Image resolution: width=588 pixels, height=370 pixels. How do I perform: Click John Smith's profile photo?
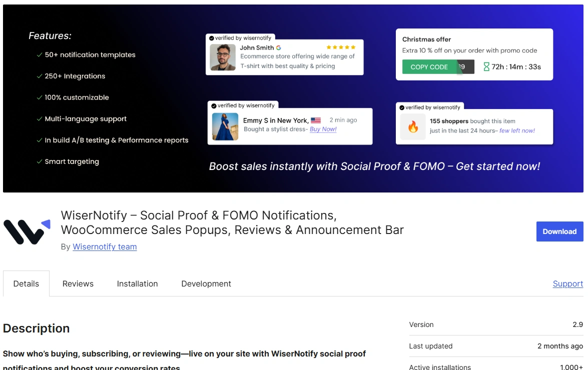pos(223,57)
